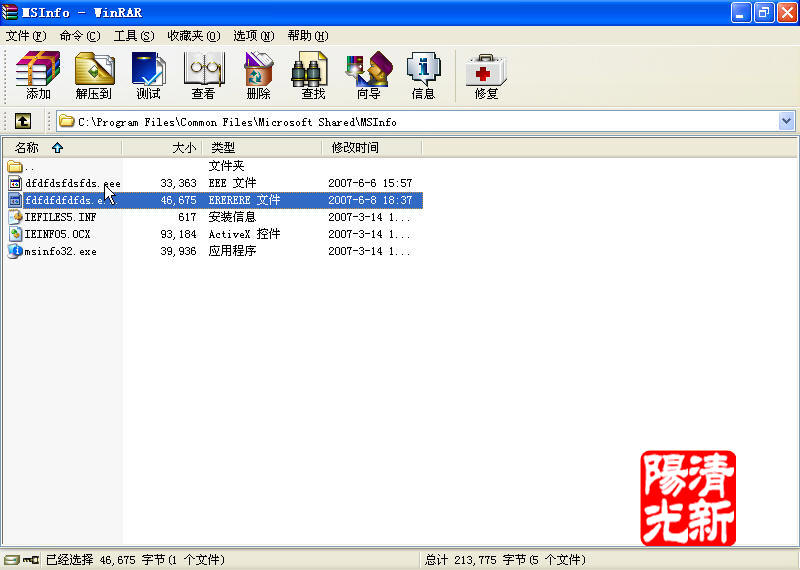800x570 pixels.
Task: Click type '应用程序'
Action: (232, 251)
